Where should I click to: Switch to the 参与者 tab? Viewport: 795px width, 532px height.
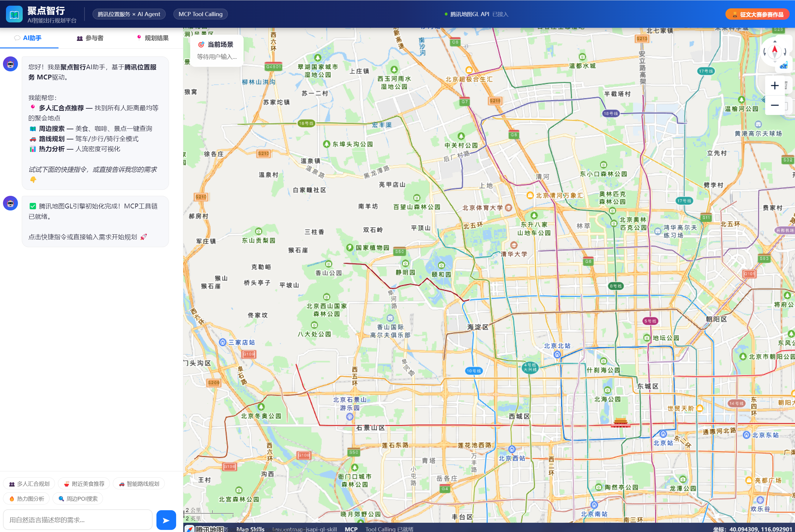point(90,38)
